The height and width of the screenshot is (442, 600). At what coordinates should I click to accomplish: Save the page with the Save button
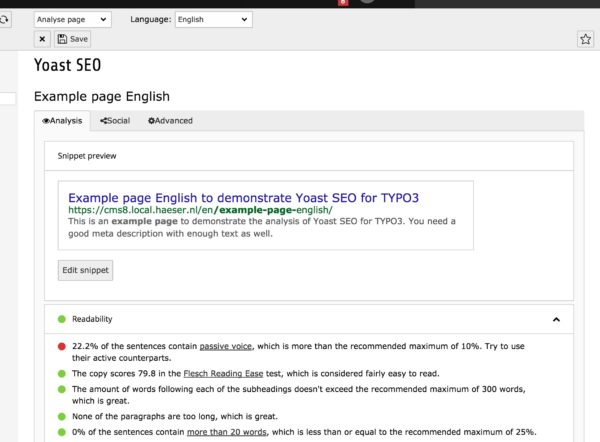[x=72, y=39]
